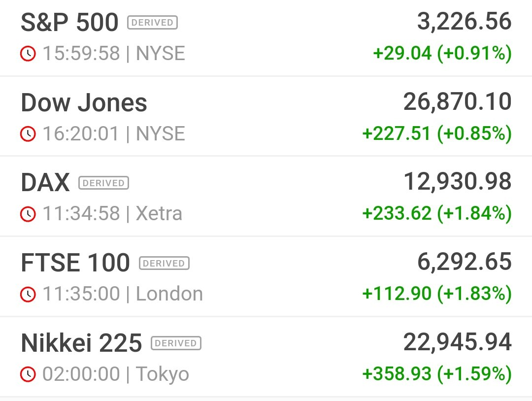Click the FTSE 100 change +112.90 (+1.83%)
532x401 pixels.
[437, 294]
